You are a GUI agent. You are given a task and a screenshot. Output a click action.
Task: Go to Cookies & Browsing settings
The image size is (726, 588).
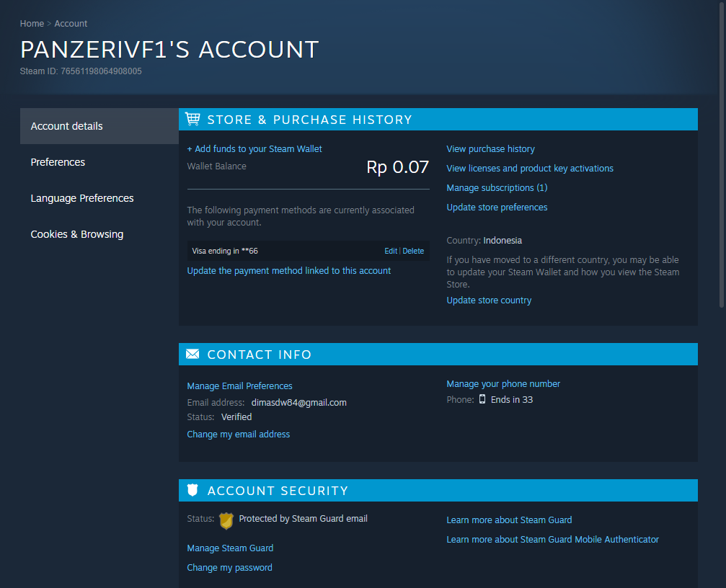click(x=77, y=234)
